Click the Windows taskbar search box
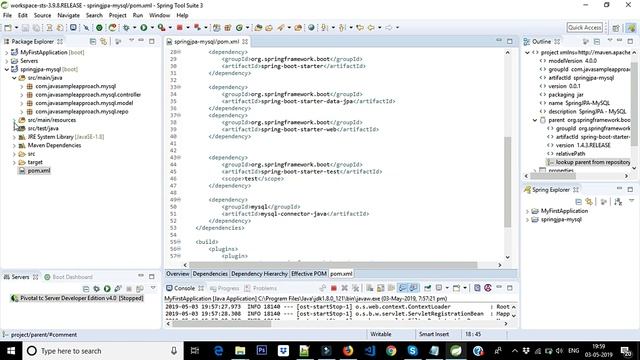This screenshot has width=640, height=360. coord(102,351)
